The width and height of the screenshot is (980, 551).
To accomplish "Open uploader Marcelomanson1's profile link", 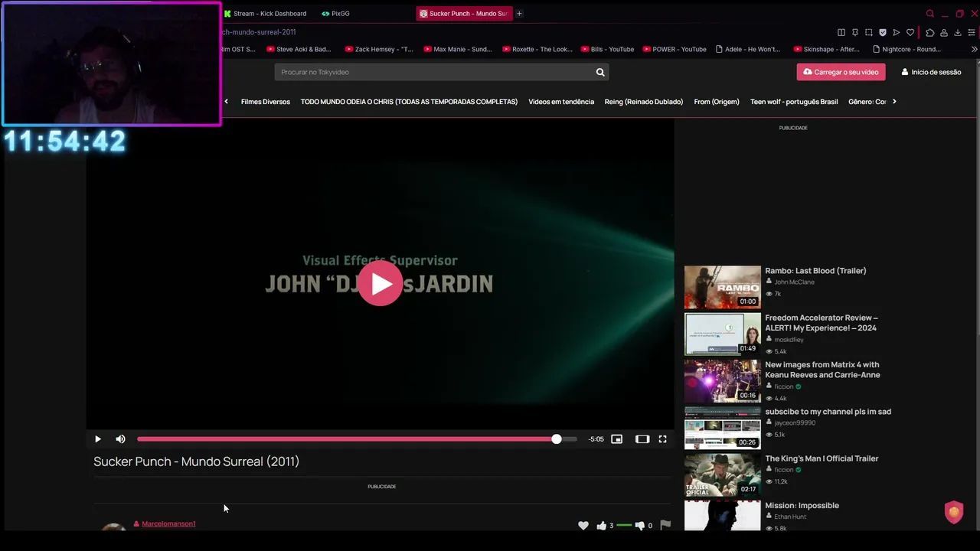I will point(168,523).
